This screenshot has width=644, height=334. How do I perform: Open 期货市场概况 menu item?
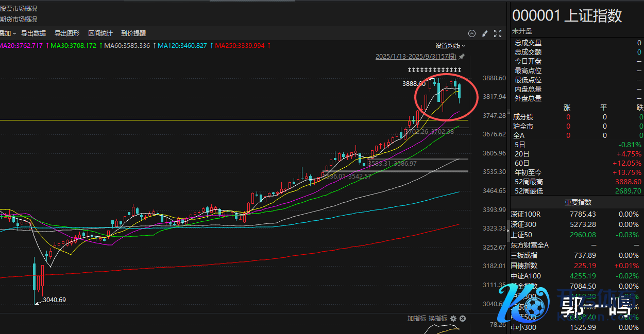click(x=19, y=20)
